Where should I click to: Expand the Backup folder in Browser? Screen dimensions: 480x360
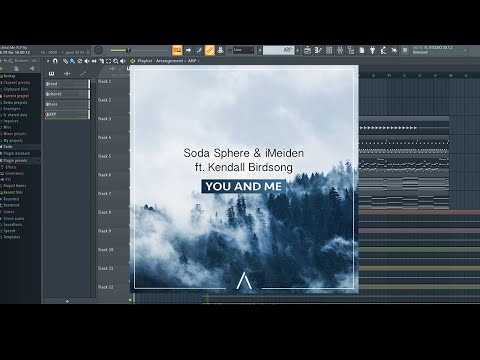(9, 76)
